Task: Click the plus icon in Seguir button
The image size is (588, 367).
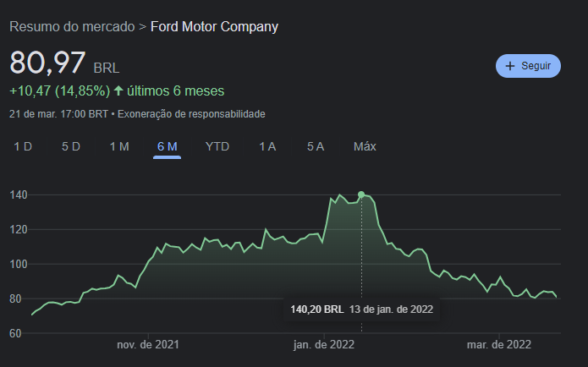Action: (509, 66)
